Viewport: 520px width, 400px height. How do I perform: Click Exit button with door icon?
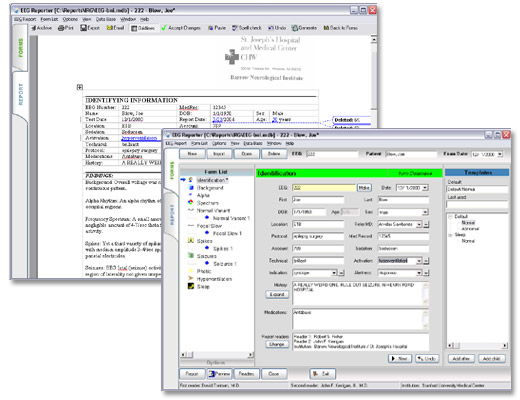tap(322, 374)
